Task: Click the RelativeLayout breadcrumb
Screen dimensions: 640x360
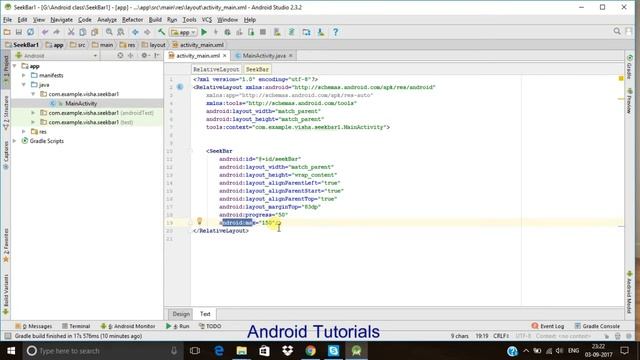Action: (x=216, y=69)
